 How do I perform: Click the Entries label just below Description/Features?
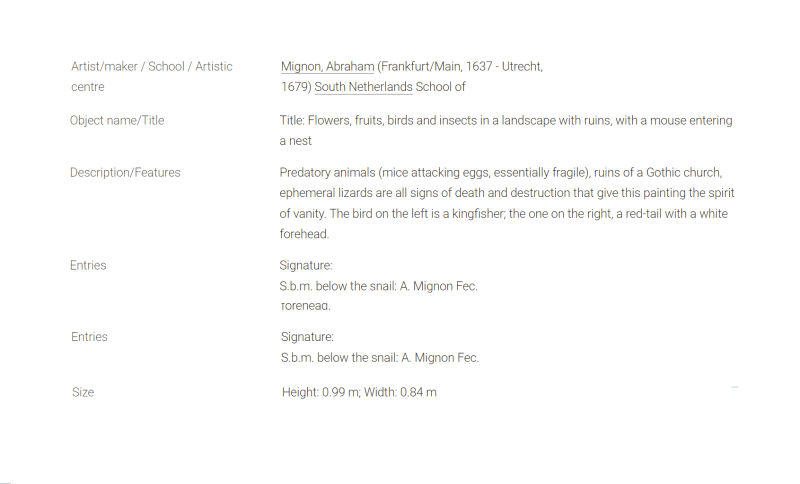[x=88, y=266]
